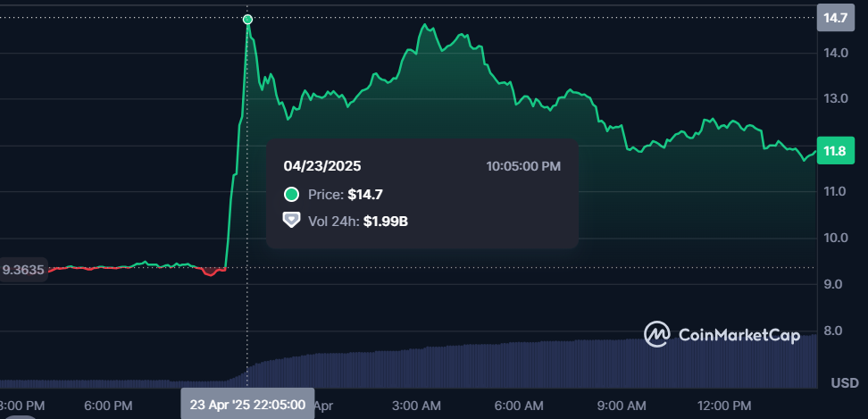Click the 9:00 AM time axis label
The height and width of the screenshot is (419, 868).
tap(621, 405)
